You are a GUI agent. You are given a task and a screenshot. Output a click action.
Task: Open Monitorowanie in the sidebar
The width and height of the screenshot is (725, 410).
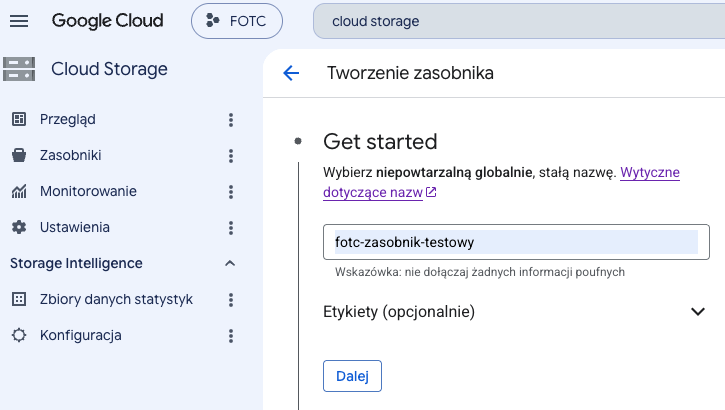88,191
